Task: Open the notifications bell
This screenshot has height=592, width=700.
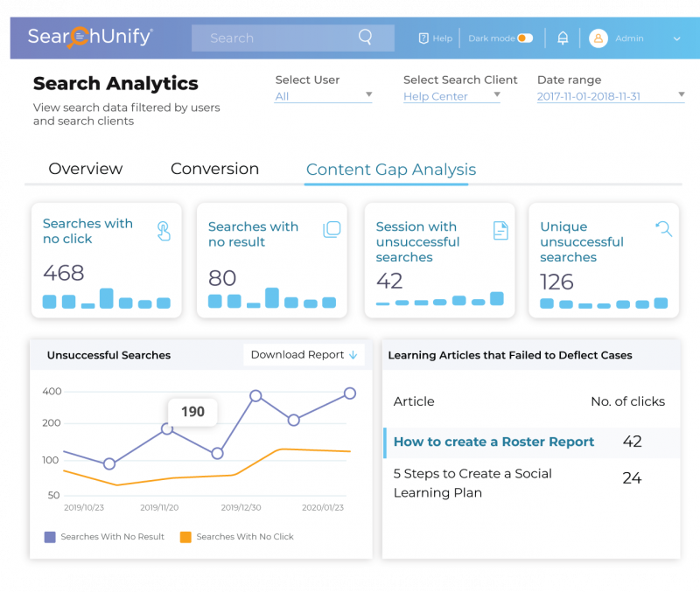Action: (x=563, y=38)
